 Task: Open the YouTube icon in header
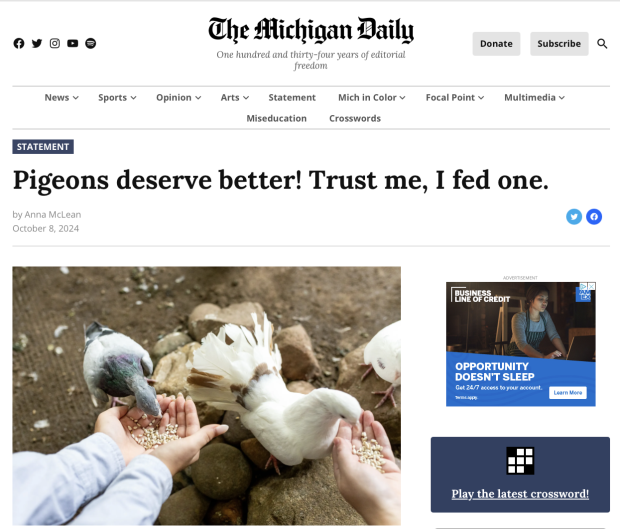[72, 43]
